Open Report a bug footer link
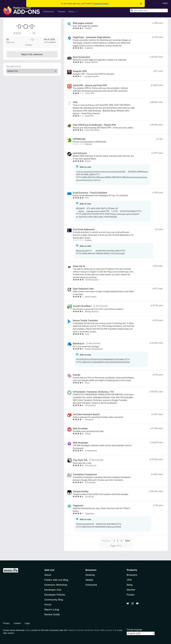This screenshot has height=644, width=171. 52,610
